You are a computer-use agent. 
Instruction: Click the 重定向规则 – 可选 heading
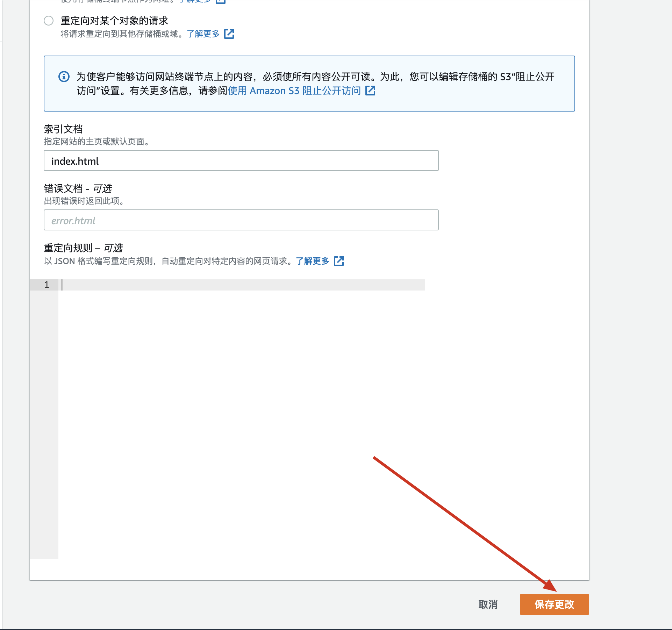(83, 248)
